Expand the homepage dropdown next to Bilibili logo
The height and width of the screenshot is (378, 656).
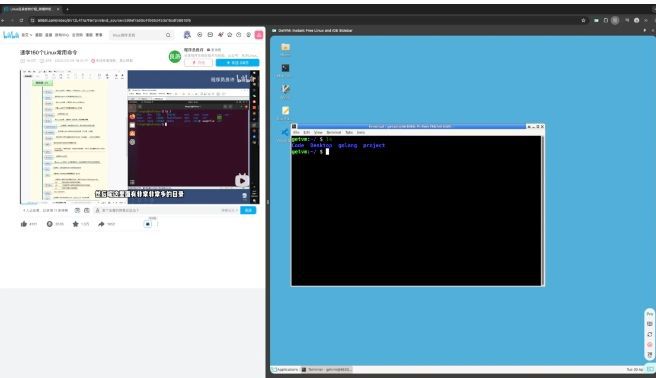[27, 35]
